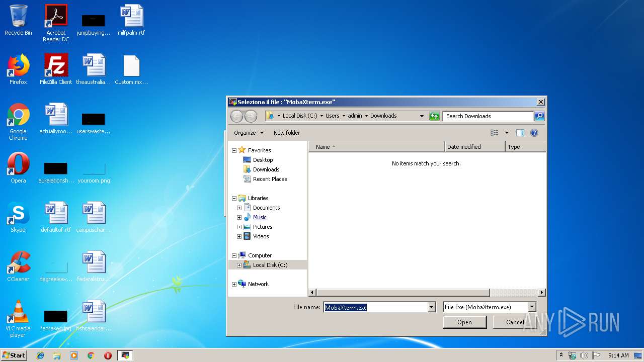The width and height of the screenshot is (644, 362).
Task: Open the file type filter dropdown
Action: [532, 307]
